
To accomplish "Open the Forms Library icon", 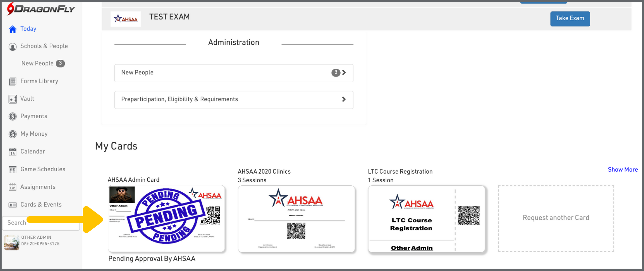I will [12, 81].
